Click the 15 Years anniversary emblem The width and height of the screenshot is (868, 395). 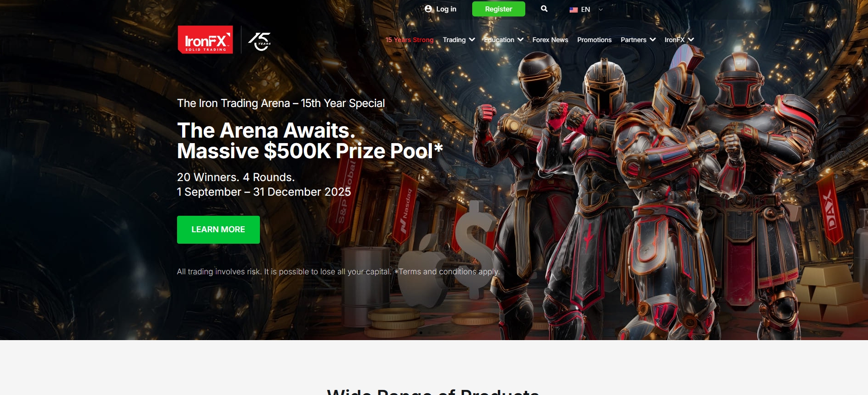(x=260, y=41)
